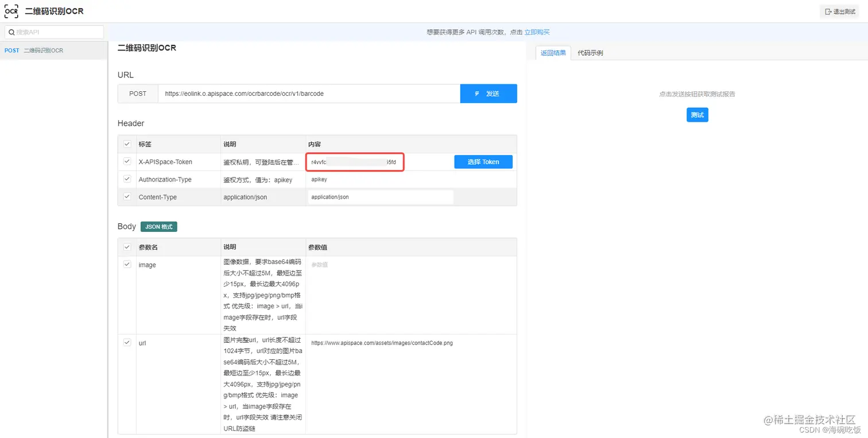Image resolution: width=868 pixels, height=438 pixels.
Task: Open the 立即购买 purchase link
Action: (x=537, y=32)
